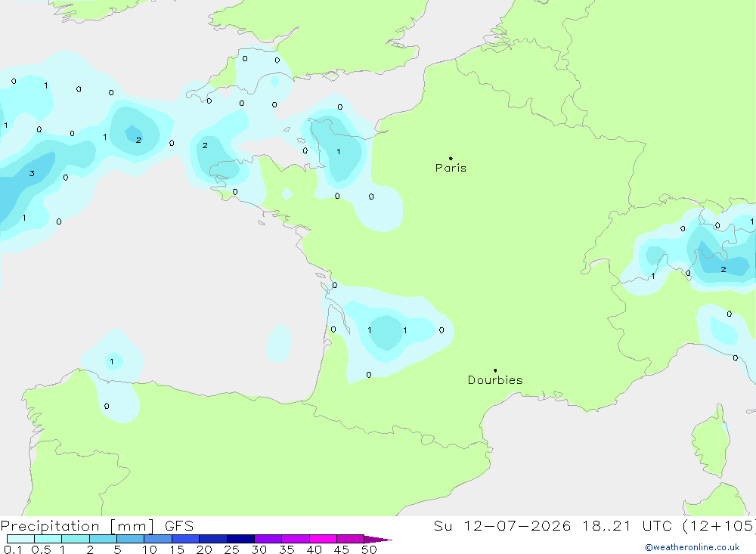Viewport: 756px width, 554px height.
Task: Pick the 30–35 mm legend color
Action: (x=268, y=539)
